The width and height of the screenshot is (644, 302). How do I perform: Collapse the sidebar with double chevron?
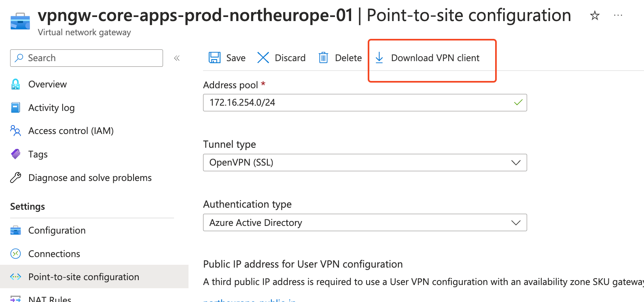[x=177, y=58]
